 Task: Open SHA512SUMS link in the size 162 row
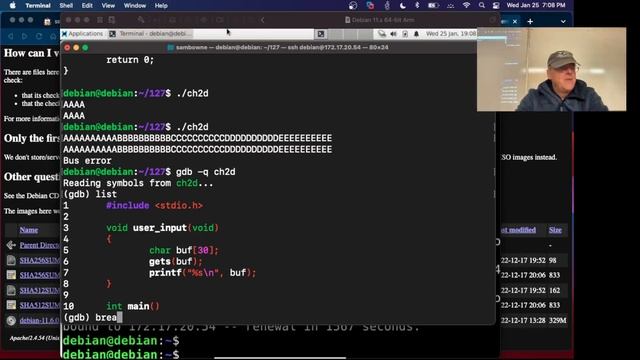pyautogui.click(x=40, y=290)
